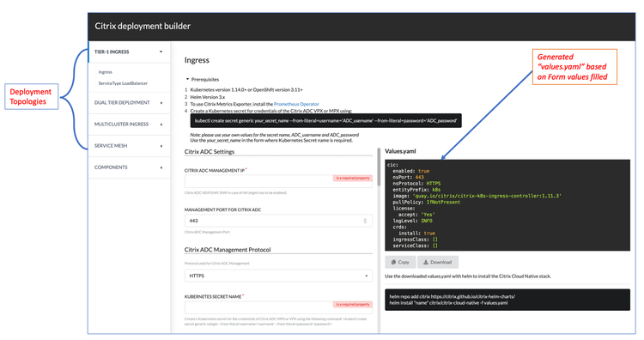Click the 'pullPolicy: IfNotPresent' yaml line
644x340 pixels.
(426, 202)
